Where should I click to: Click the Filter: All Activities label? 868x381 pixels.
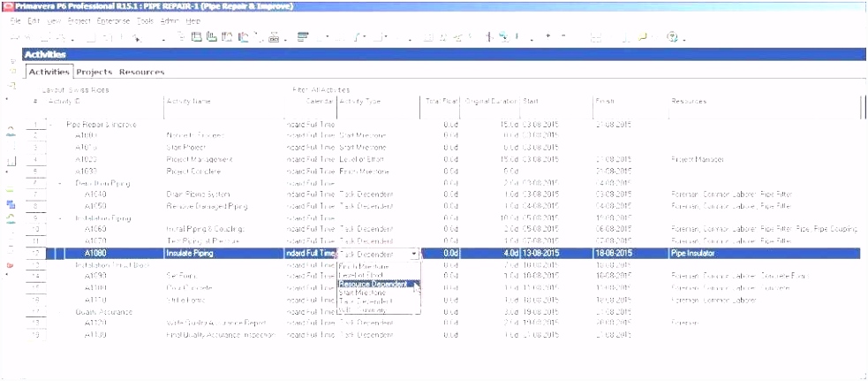click(321, 90)
